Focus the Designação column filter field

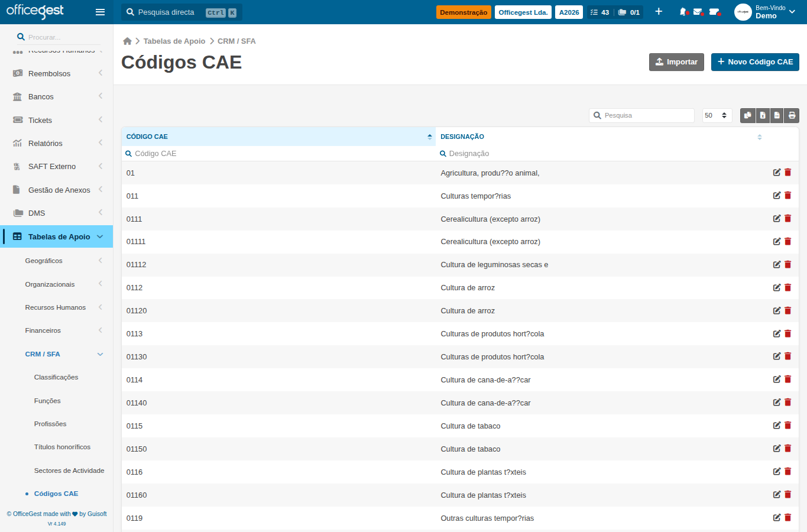[x=601, y=153]
